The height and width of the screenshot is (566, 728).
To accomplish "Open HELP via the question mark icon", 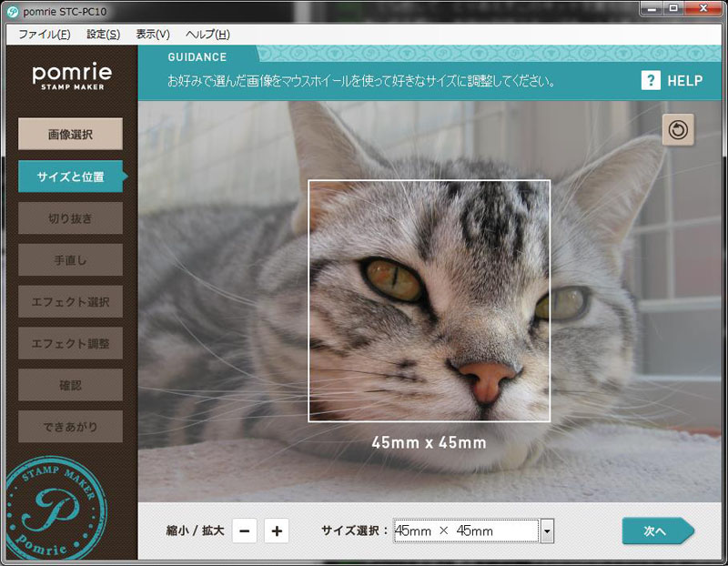I will [x=651, y=81].
